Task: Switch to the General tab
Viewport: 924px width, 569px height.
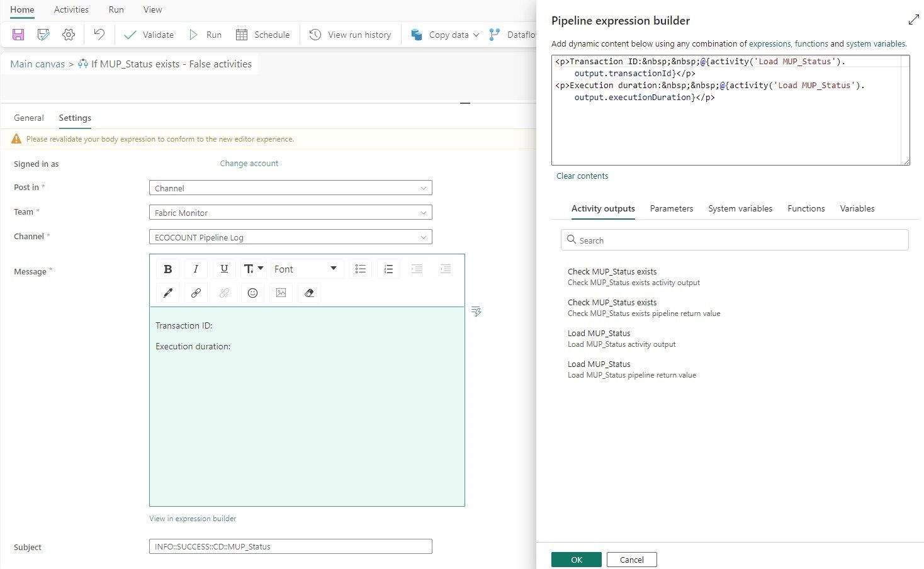Action: pos(29,118)
